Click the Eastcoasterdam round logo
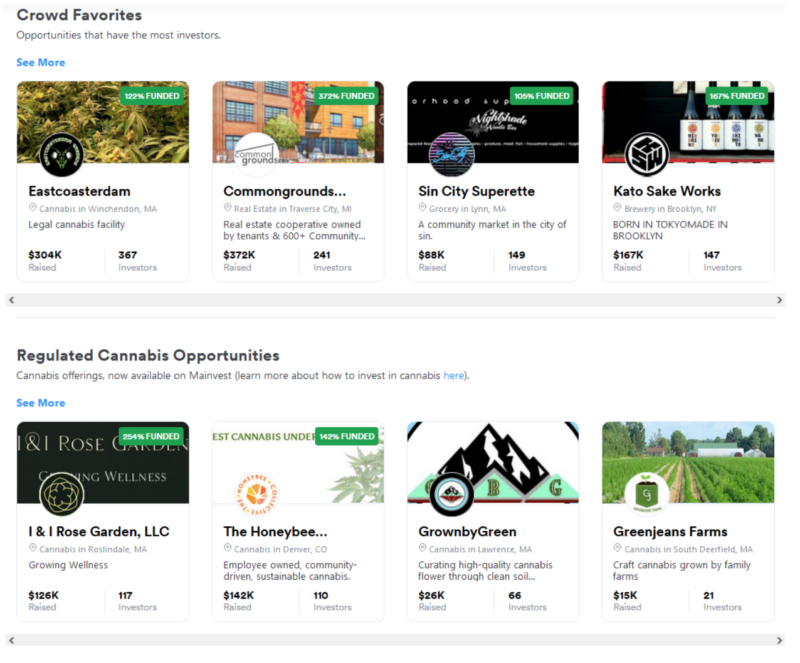800x663 pixels. pos(62,155)
